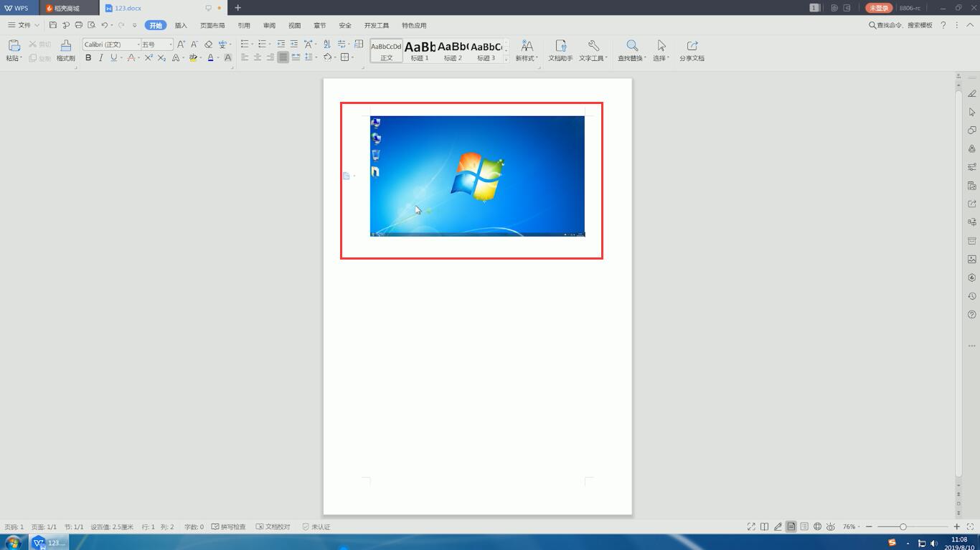Click the Increase Indent icon

(x=293, y=44)
